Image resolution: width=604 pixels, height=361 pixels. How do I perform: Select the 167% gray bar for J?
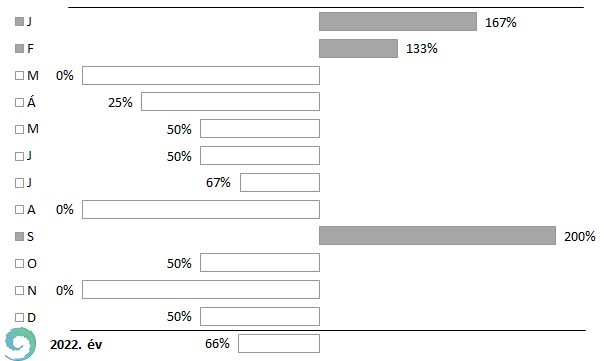[398, 21]
